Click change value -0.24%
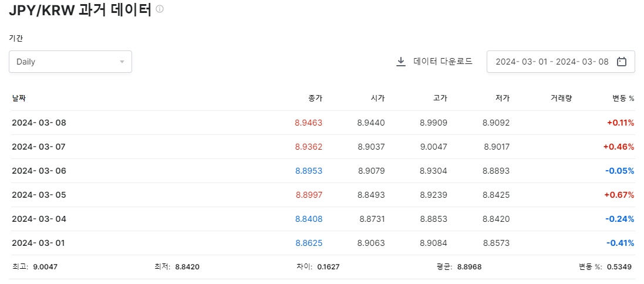The height and width of the screenshot is (284, 644). [620, 219]
